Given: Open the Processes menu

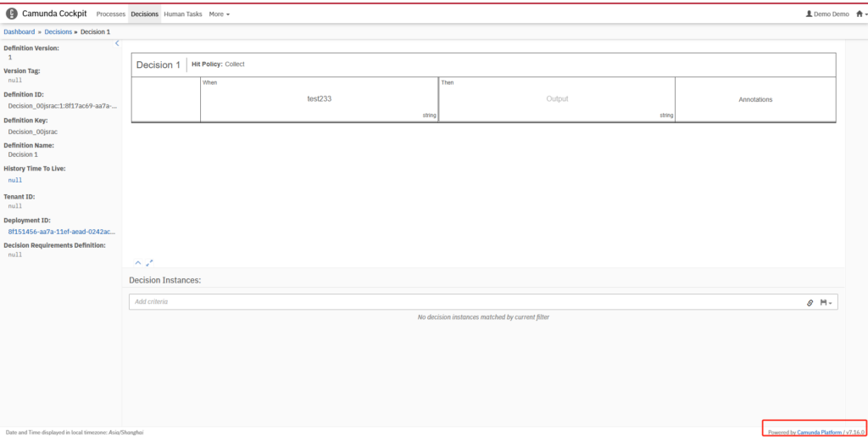Looking at the screenshot, I should [x=111, y=14].
